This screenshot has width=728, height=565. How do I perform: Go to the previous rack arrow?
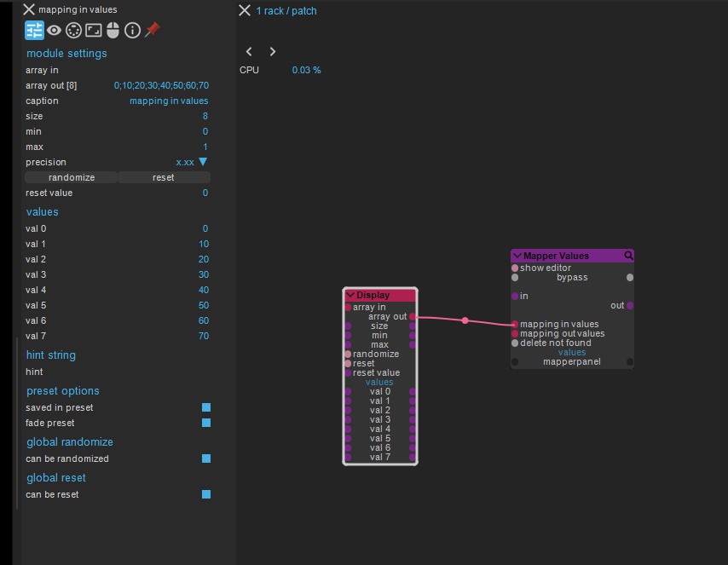(249, 52)
